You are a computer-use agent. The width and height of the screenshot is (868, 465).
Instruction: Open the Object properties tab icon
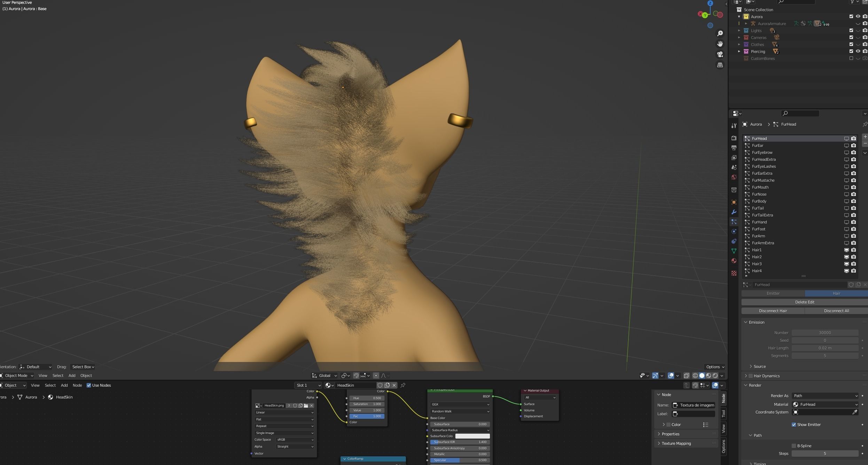(x=734, y=202)
